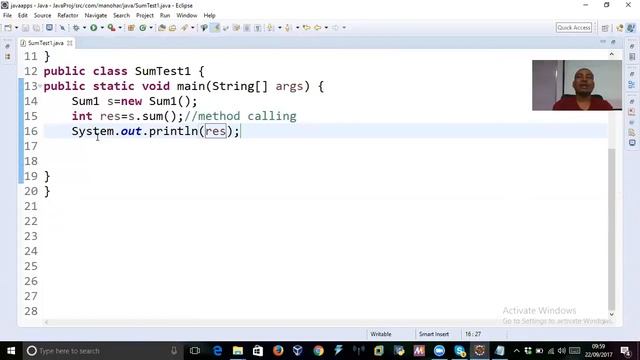Open the New file dropdown arrow

pyautogui.click(x=16, y=28)
